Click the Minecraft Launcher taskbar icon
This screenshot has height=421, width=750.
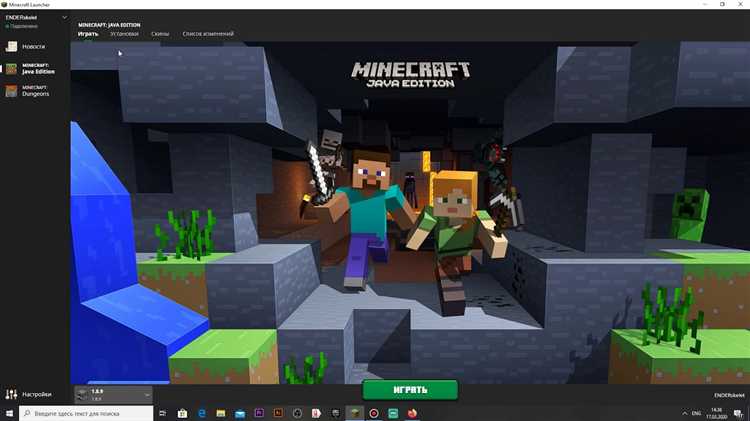[x=354, y=413]
